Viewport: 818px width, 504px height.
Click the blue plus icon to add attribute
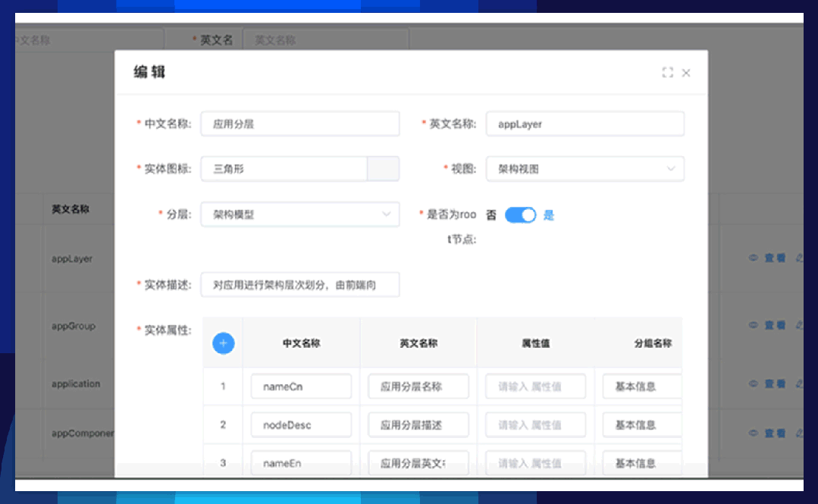coord(223,343)
